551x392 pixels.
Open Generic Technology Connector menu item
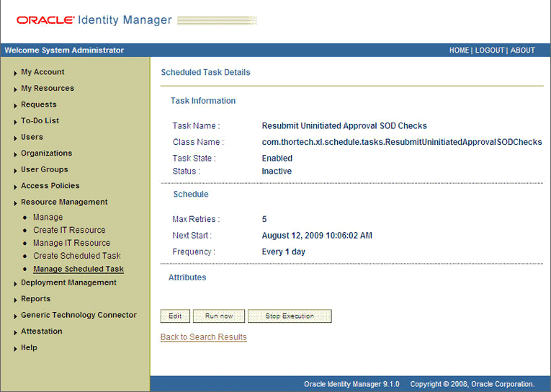coord(79,315)
